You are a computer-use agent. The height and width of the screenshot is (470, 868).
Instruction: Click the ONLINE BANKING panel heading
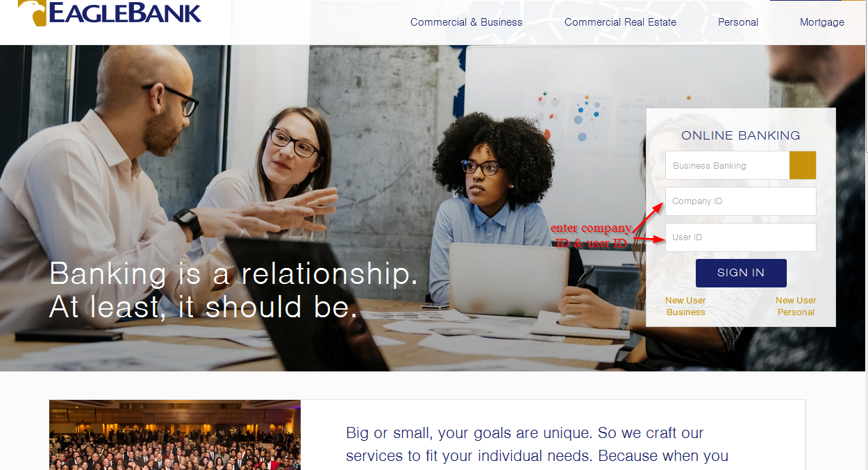click(741, 135)
